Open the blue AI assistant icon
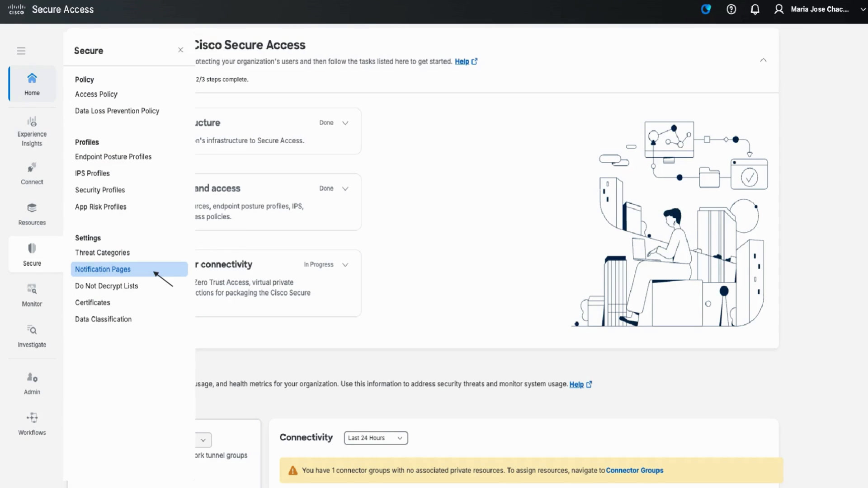Viewport: 868px width, 488px height. (706, 9)
